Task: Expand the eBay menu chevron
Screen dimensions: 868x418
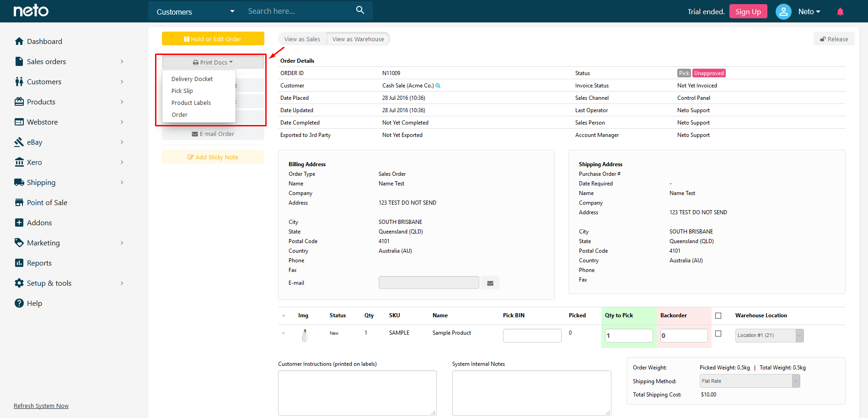Action: tap(122, 142)
